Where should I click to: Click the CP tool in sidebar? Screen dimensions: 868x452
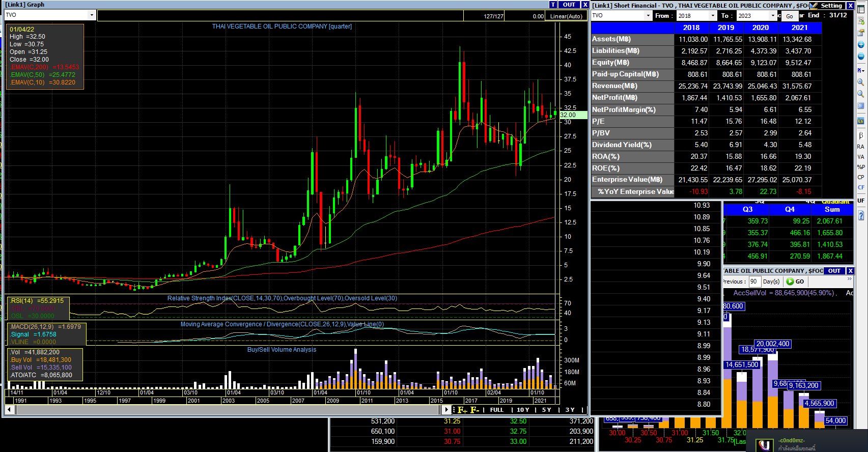(x=861, y=177)
